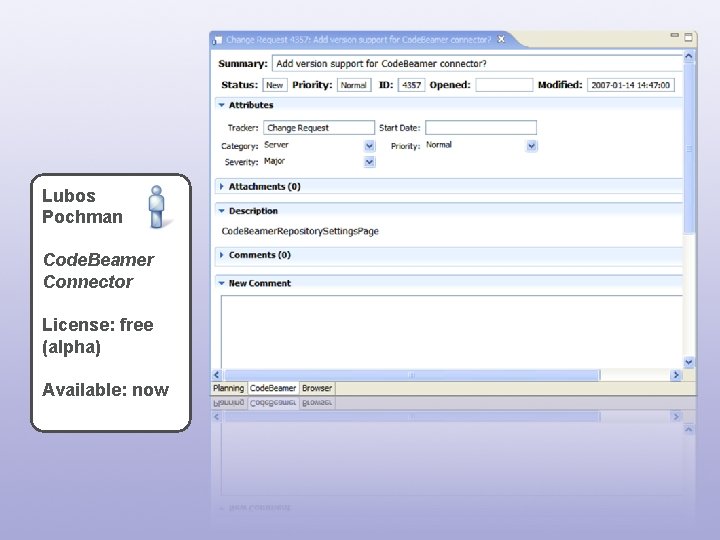Click the ID field showing 4357

411,85
